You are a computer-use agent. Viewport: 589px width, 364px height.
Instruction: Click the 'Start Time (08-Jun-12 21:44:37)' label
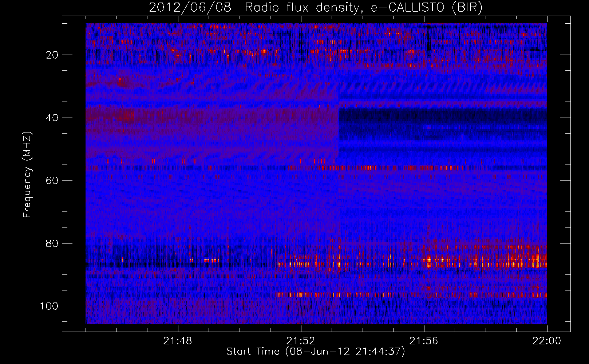(x=316, y=352)
